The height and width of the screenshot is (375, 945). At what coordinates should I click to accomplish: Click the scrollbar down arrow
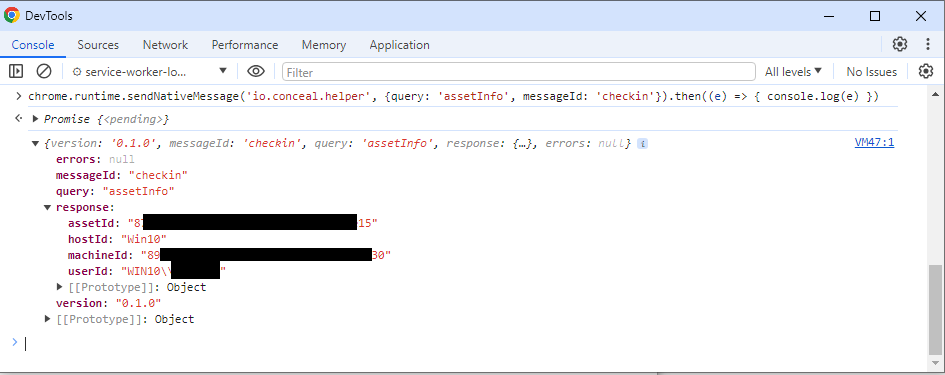(935, 362)
